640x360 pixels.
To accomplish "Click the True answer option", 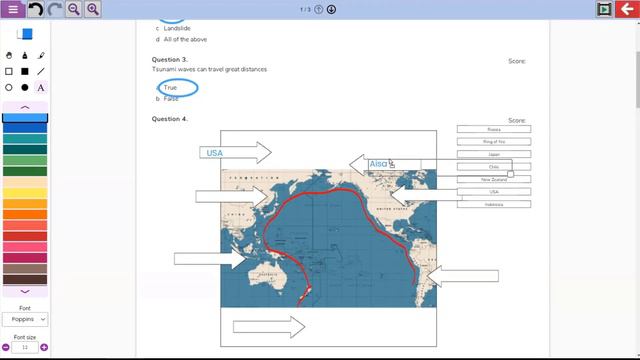I will 170,87.
